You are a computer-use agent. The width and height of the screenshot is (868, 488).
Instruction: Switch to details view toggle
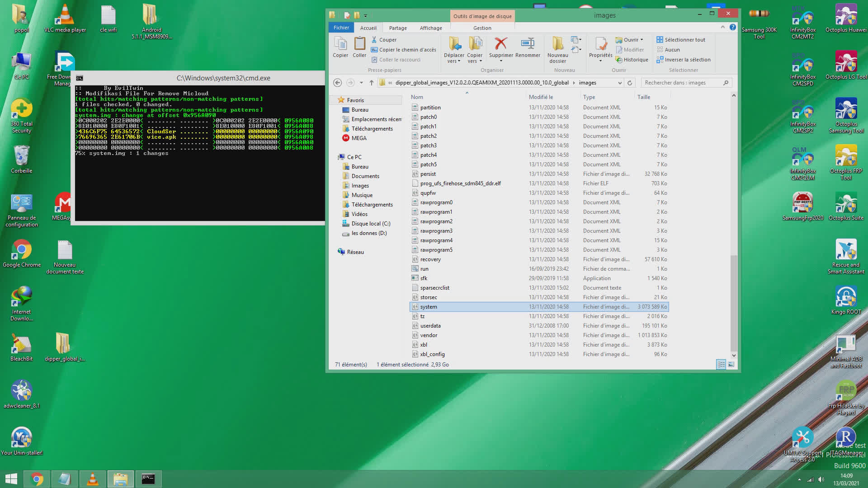pyautogui.click(x=721, y=364)
